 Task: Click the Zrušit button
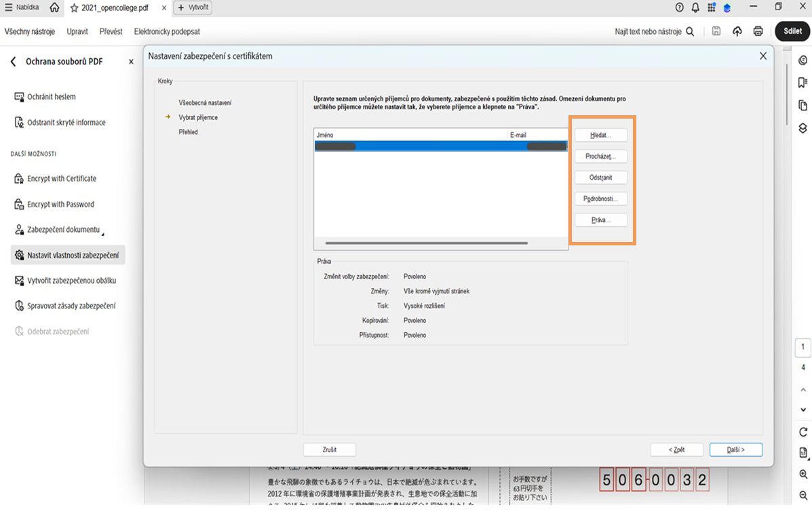pyautogui.click(x=330, y=449)
